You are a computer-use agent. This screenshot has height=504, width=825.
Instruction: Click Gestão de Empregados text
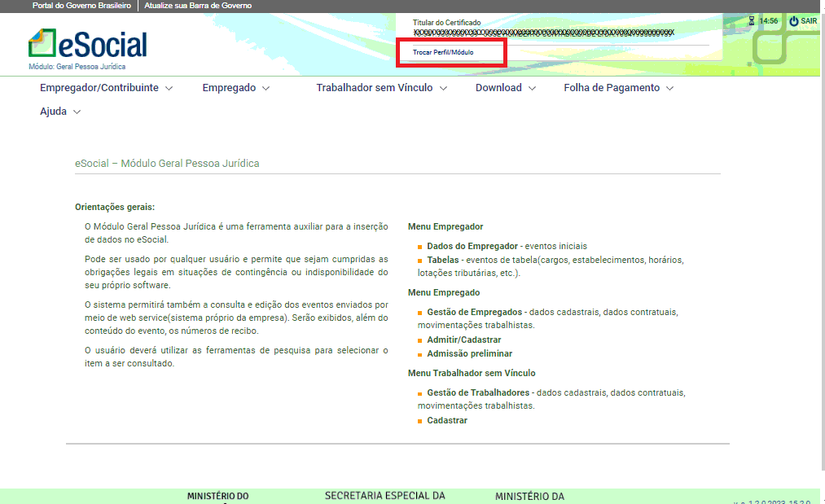[475, 312]
